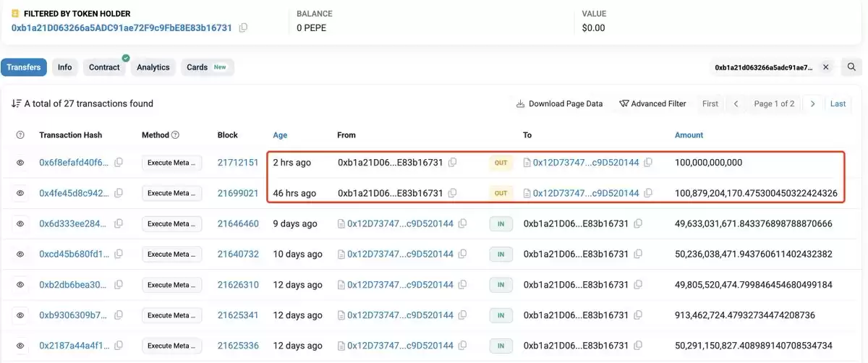Go to previous page chevron
This screenshot has height=363, width=868.
[736, 103]
